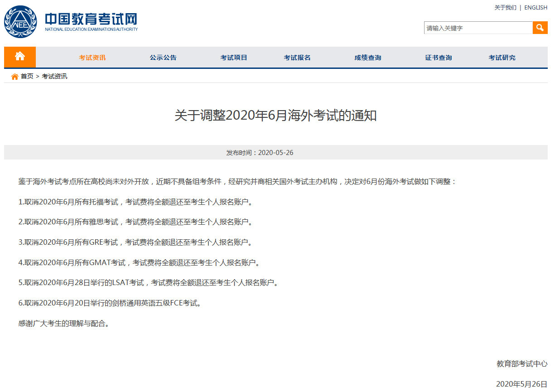Open the 考试项目 menu item
555x392 pixels.
(234, 58)
